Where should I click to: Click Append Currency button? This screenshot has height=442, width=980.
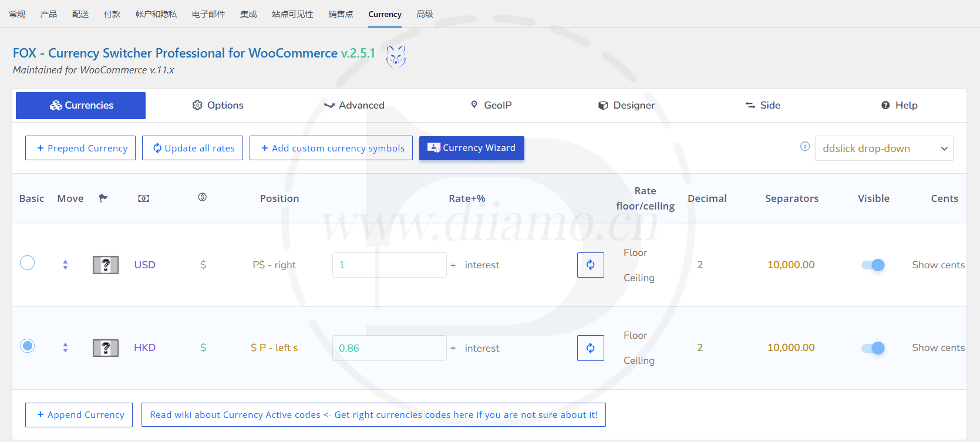coord(79,414)
